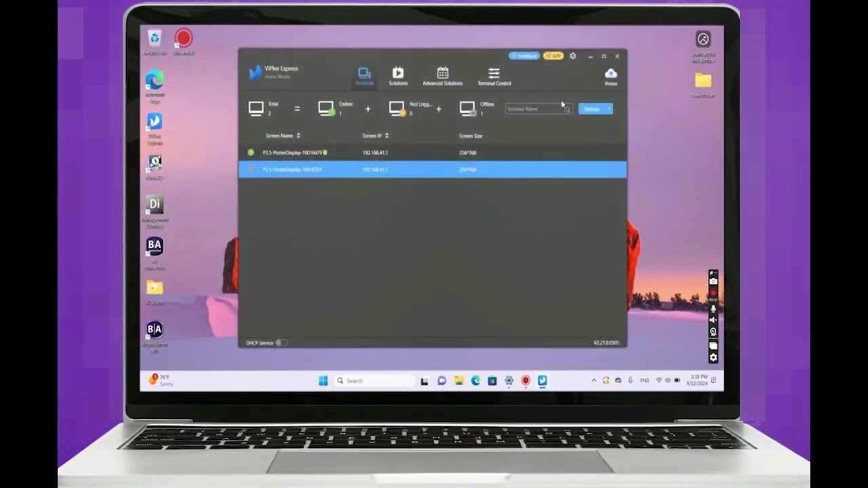Click the taskbar Search box
This screenshot has height=488, width=868.
[x=374, y=381]
